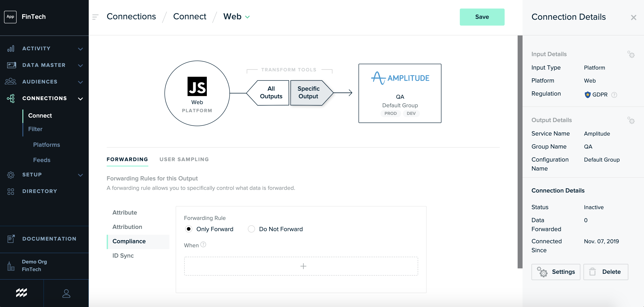Close the Connection Details panel
644x307 pixels.
click(633, 18)
